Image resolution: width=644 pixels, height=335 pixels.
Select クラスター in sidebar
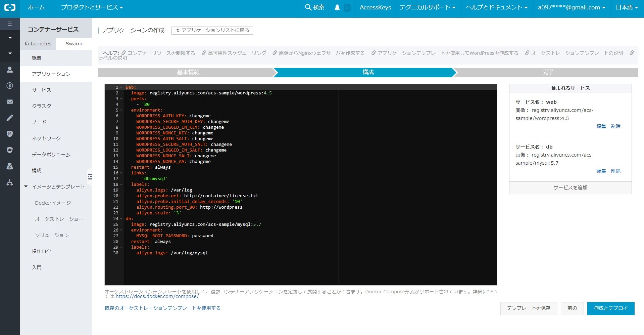[x=56, y=106]
